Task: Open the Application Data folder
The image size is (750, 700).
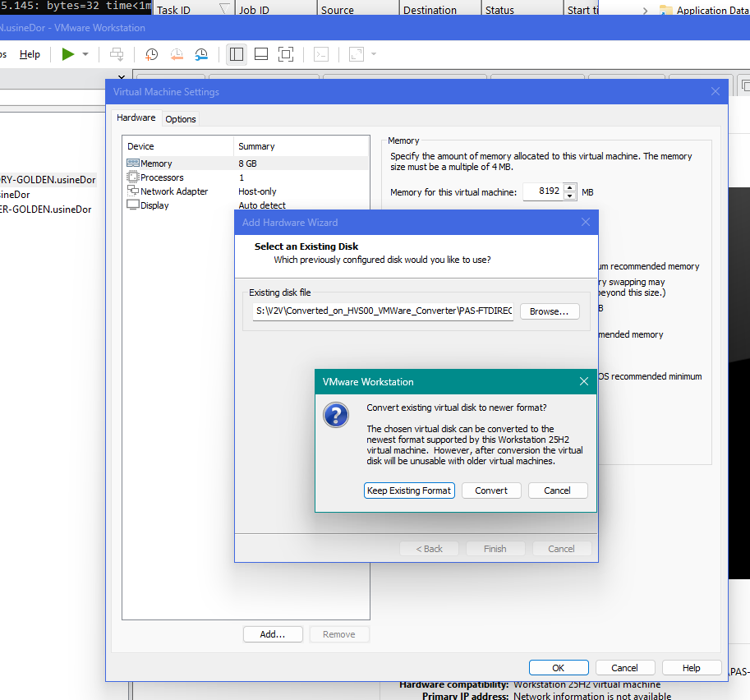Action: pyautogui.click(x=704, y=10)
